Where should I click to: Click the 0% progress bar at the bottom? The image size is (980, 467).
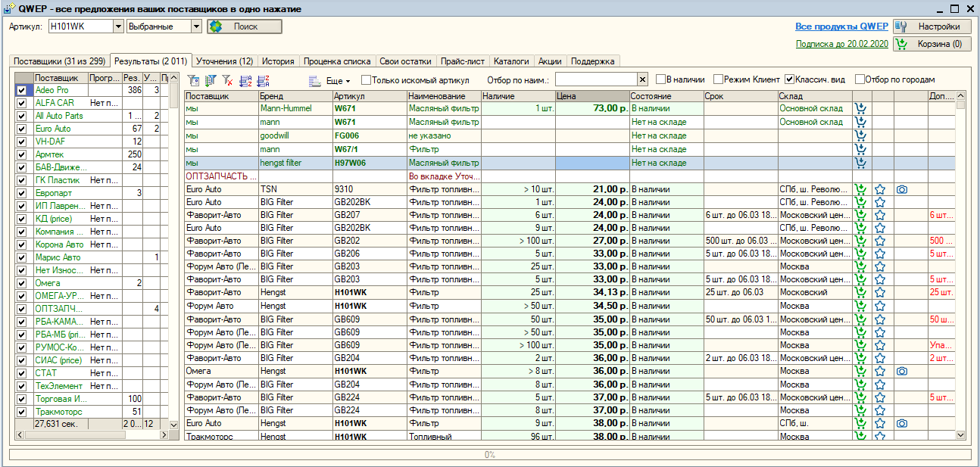point(489,455)
